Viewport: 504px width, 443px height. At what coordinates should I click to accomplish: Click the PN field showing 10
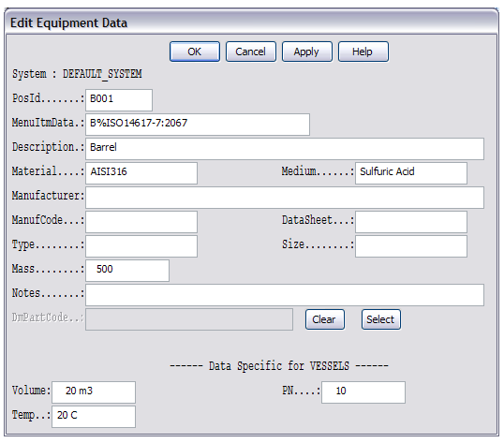pyautogui.click(x=363, y=392)
